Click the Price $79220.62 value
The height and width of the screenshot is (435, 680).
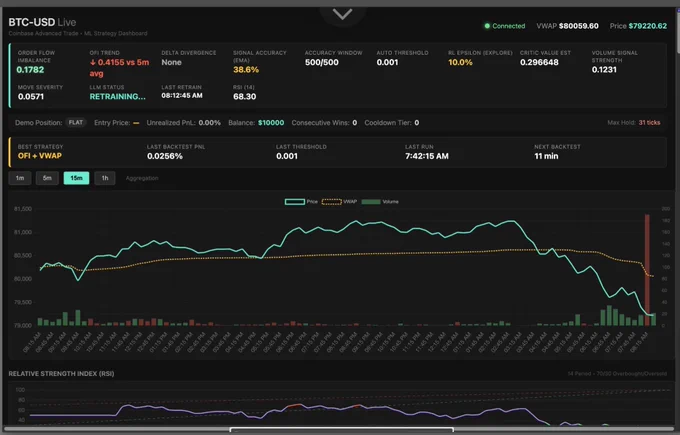(x=647, y=26)
